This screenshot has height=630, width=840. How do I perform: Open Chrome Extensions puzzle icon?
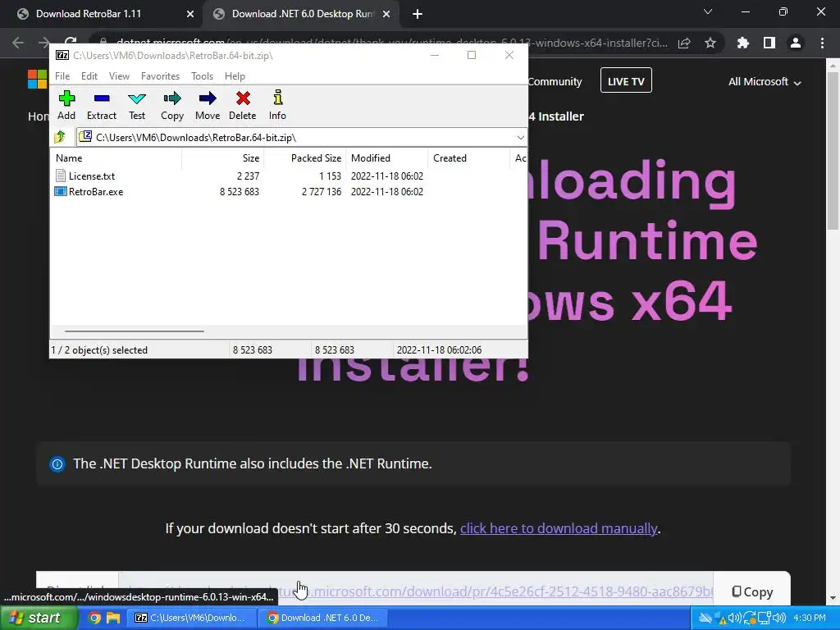(742, 43)
